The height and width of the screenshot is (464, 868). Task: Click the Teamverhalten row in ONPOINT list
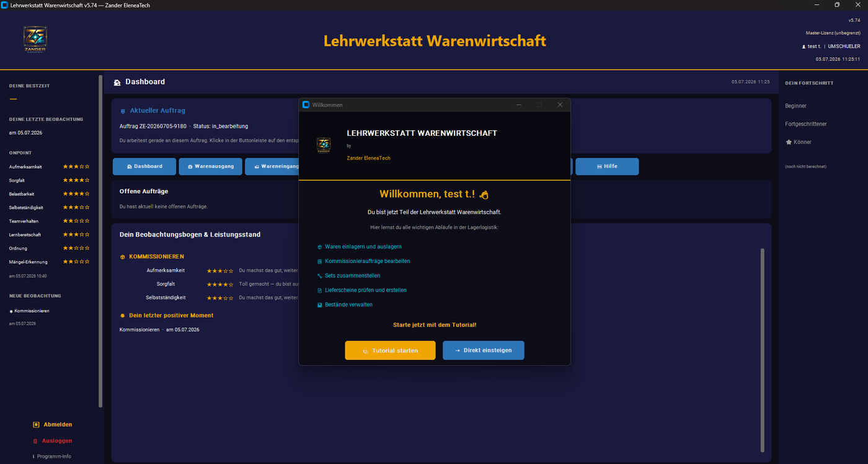click(x=50, y=221)
